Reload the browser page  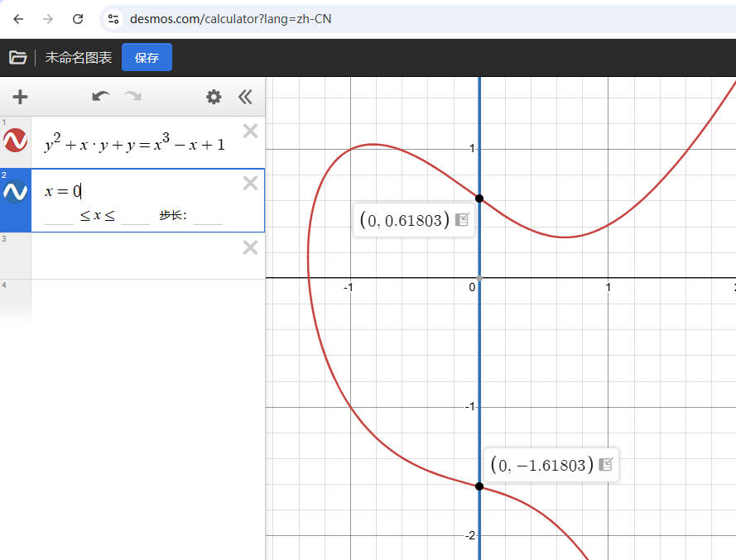click(x=78, y=19)
